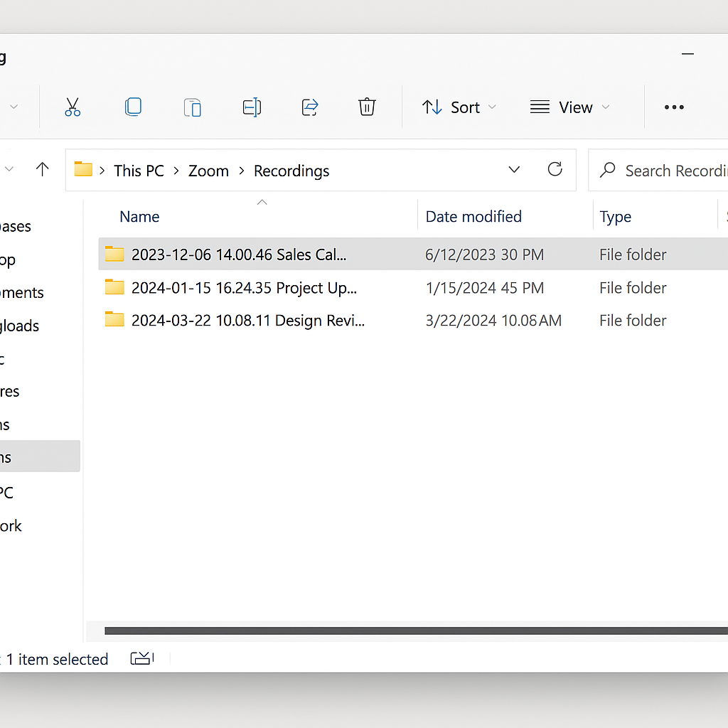Click the Share icon in toolbar
Image resolution: width=728 pixels, height=728 pixels.
pyautogui.click(x=310, y=107)
